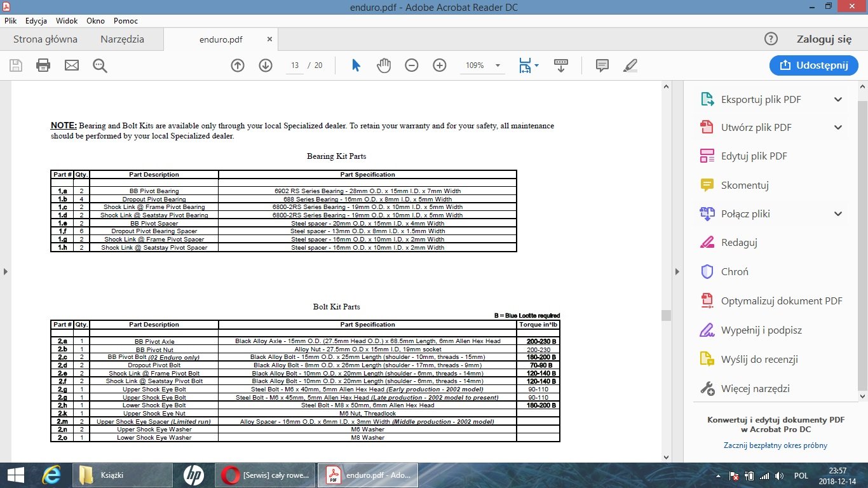Print the document with the printer icon
This screenshot has width=868, height=488.
click(x=43, y=65)
